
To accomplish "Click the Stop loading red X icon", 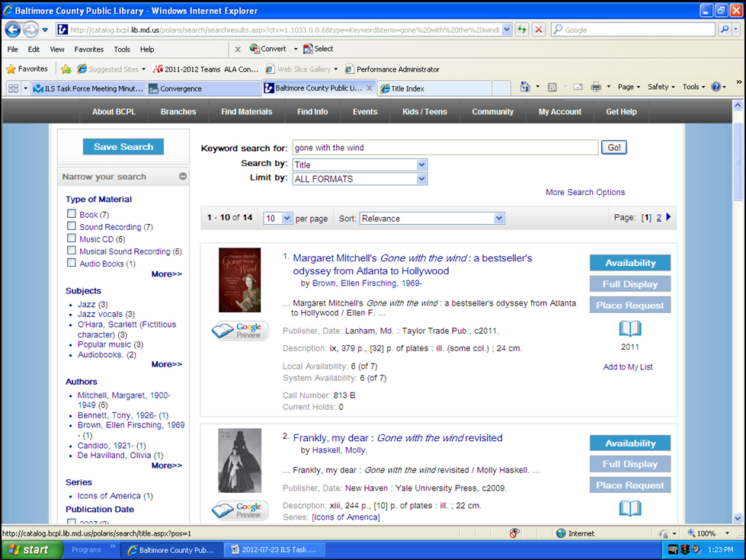I will tap(538, 30).
